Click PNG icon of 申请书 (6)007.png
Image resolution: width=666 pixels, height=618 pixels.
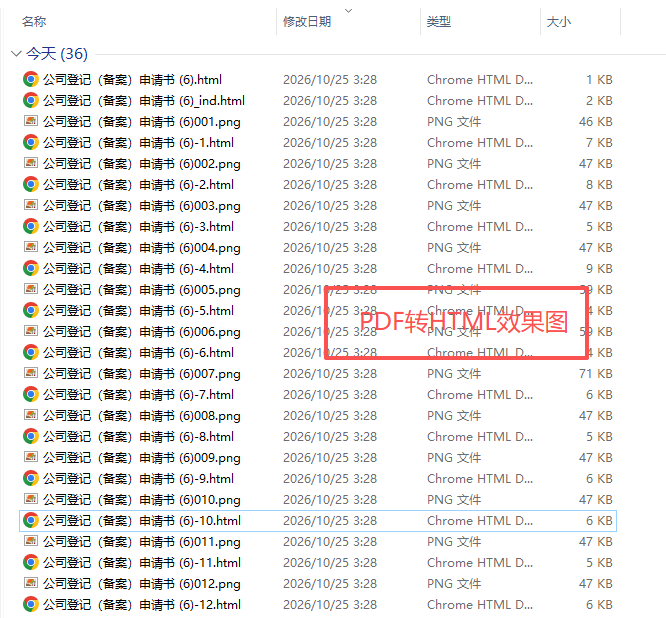(31, 373)
